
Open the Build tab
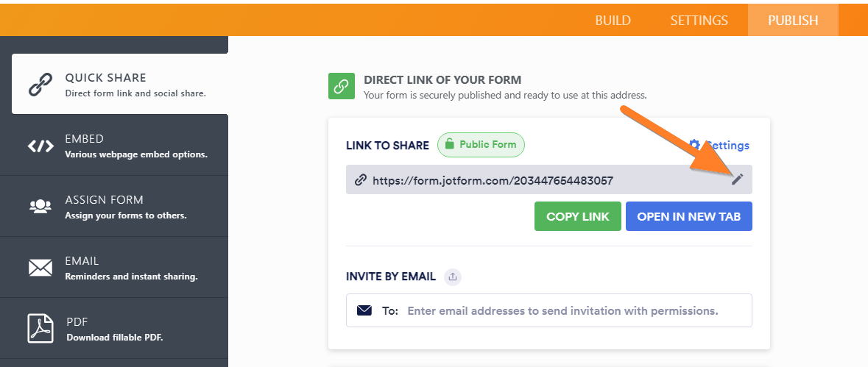click(613, 21)
